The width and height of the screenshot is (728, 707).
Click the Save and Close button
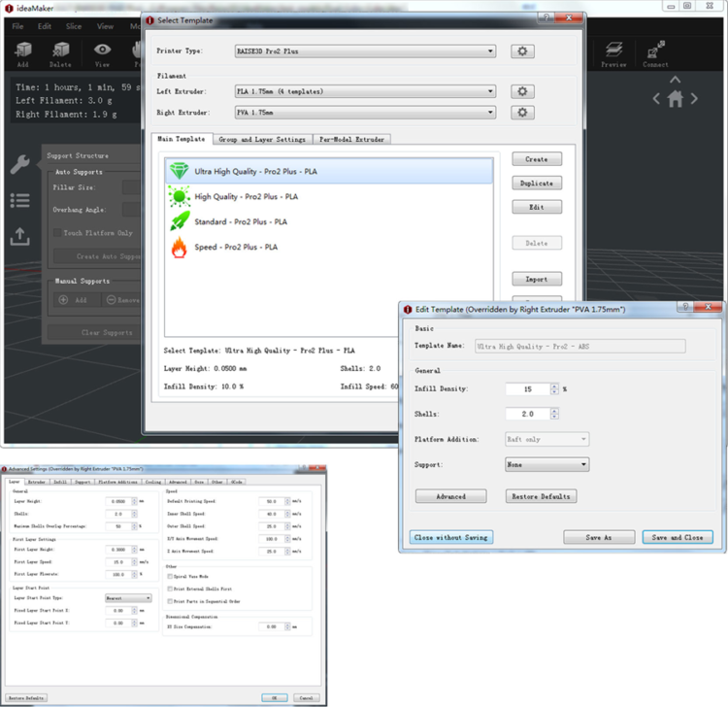click(x=678, y=537)
